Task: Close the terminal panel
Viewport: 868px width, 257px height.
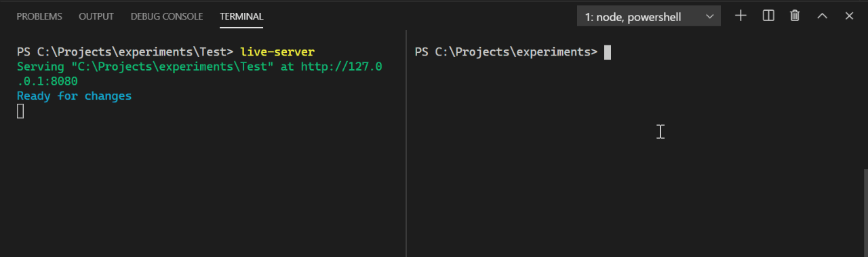Action: pos(849,16)
